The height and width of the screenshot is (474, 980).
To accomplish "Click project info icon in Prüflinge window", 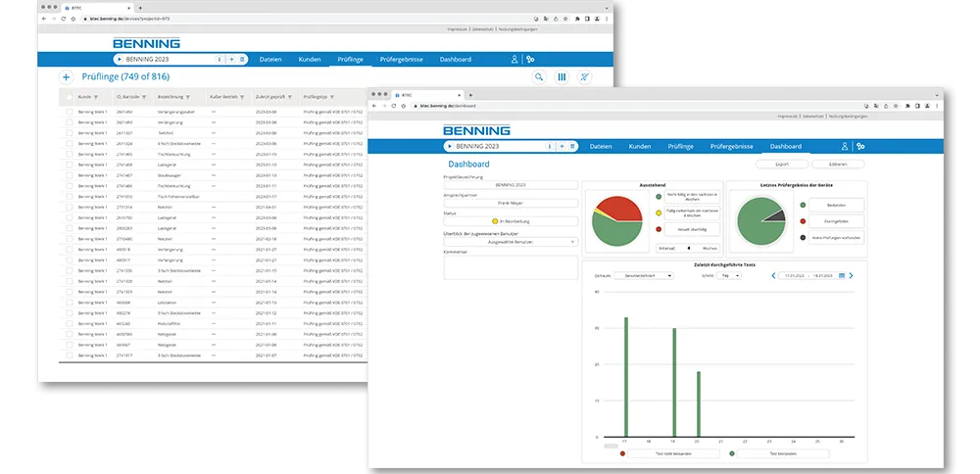I will tap(220, 60).
